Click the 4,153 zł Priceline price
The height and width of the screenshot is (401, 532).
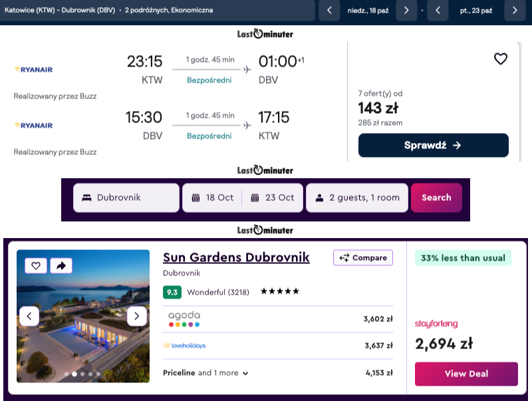click(x=379, y=373)
